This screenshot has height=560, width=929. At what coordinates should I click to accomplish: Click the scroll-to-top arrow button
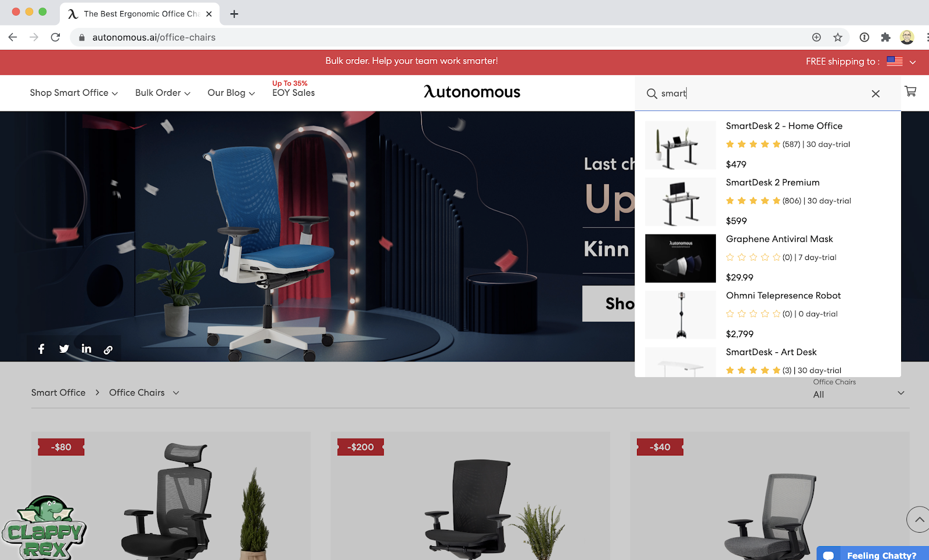[x=919, y=519]
